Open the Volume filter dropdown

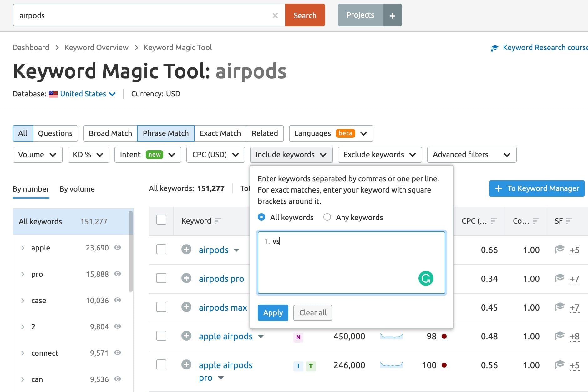38,155
